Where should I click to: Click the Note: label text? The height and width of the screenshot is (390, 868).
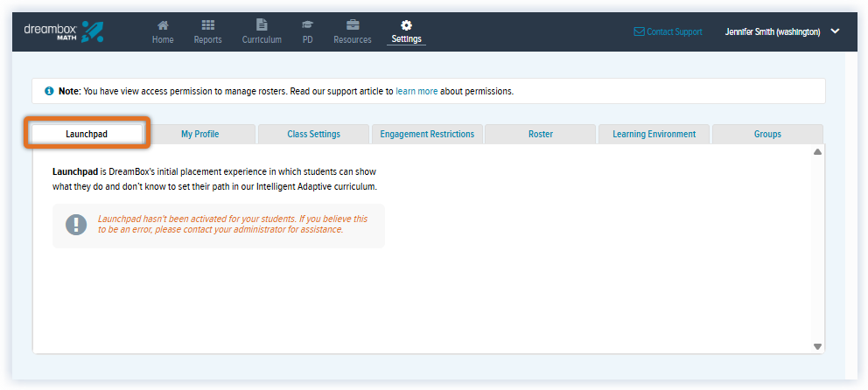pos(70,91)
